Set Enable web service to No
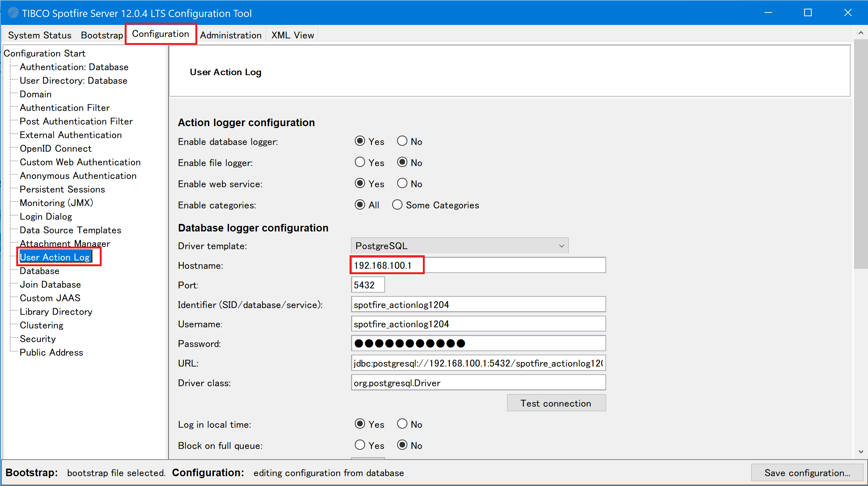Image resolution: width=868 pixels, height=486 pixels. coord(402,184)
